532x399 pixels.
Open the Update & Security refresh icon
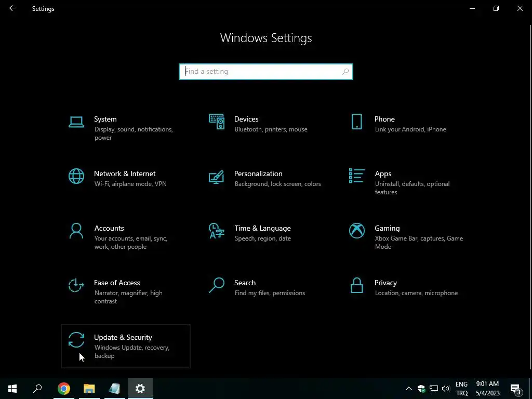tap(76, 340)
